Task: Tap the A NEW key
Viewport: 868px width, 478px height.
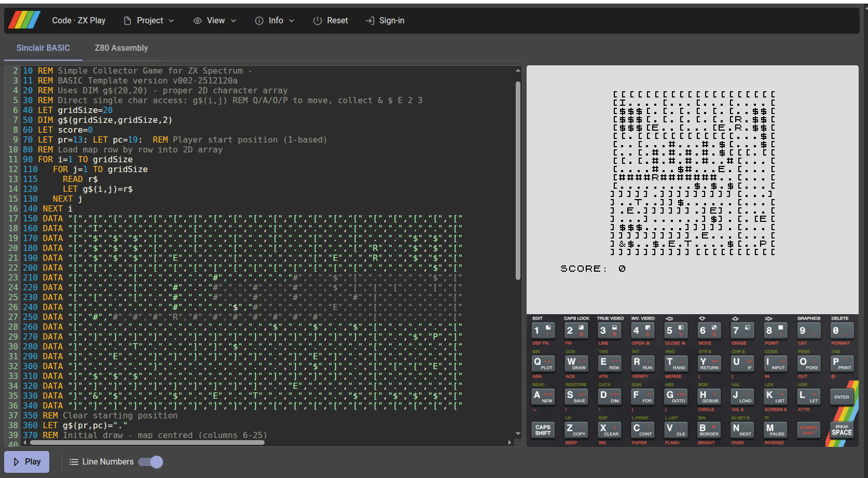Action: click(543, 397)
